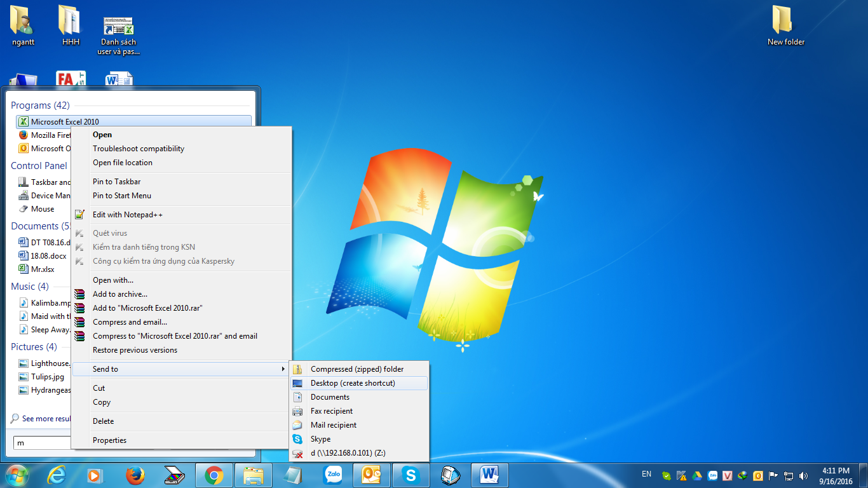Screen dimensions: 868x488
Task: Launch Skype from the taskbar
Action: point(410,475)
